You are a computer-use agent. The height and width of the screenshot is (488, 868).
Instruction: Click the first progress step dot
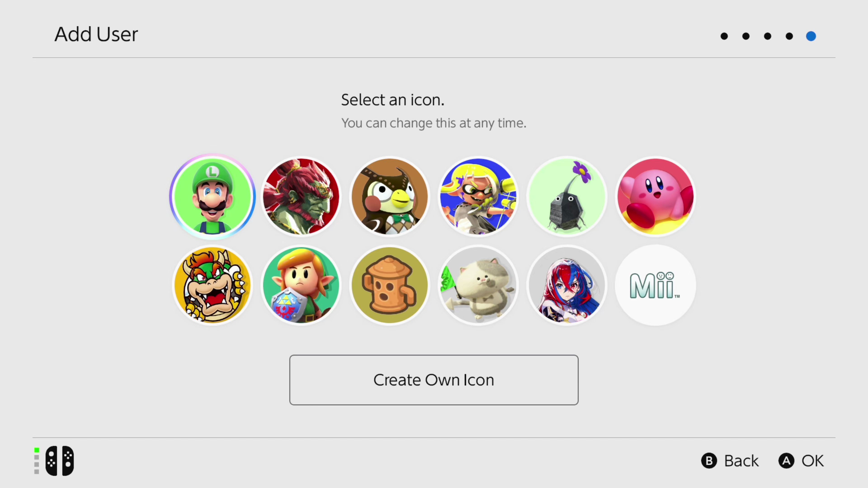click(x=724, y=36)
